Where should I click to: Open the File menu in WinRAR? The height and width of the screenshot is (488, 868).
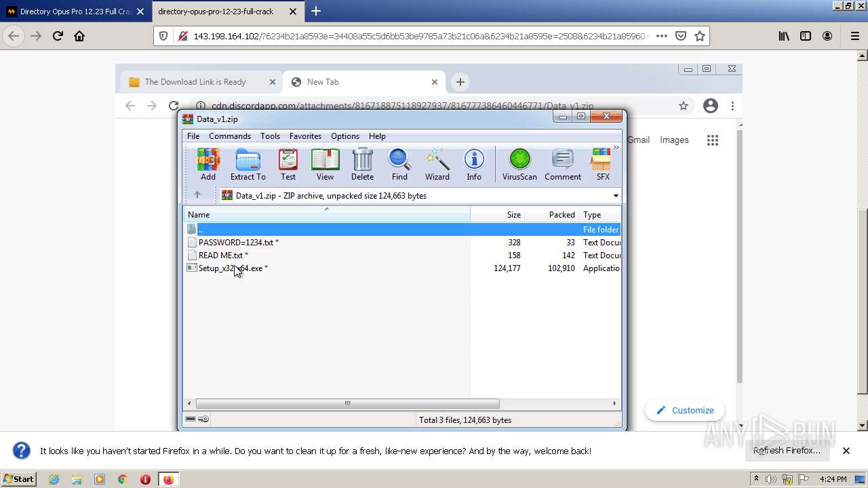[x=193, y=136]
